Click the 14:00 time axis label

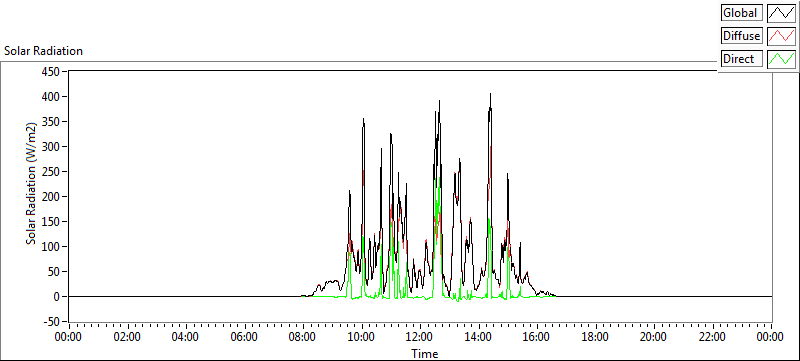pos(478,337)
